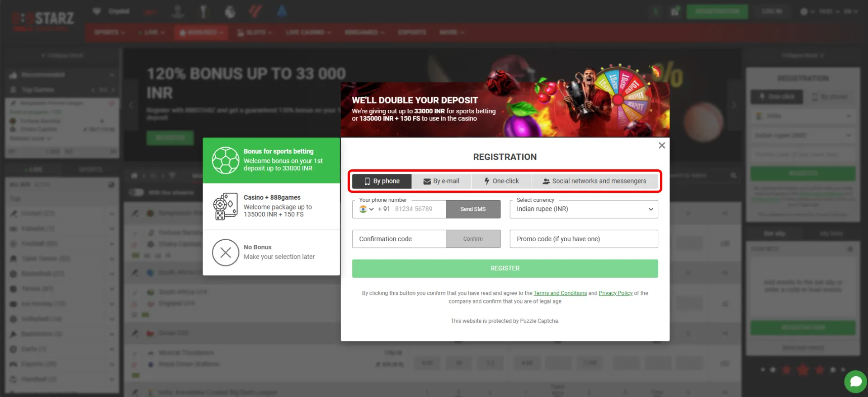Click the Volleyball sport icon in sidebar
The image size is (868, 397).
click(x=14, y=319)
